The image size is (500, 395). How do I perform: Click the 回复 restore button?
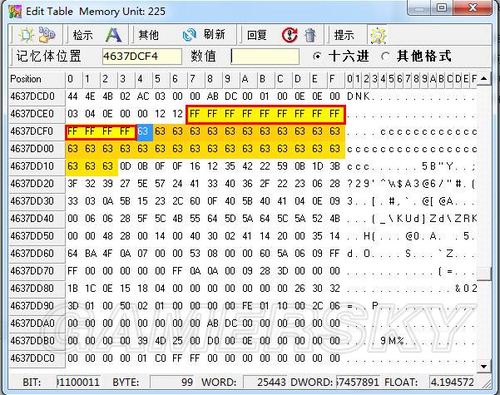tap(257, 35)
